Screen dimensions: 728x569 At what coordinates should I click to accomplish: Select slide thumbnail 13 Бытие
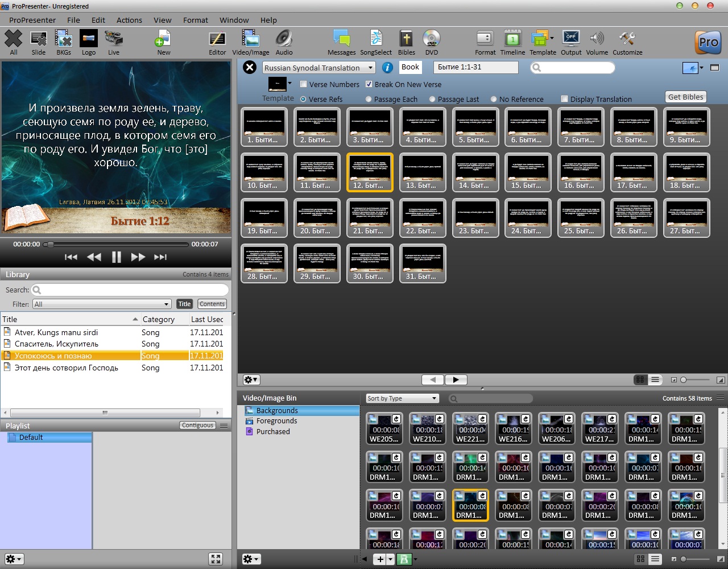pyautogui.click(x=423, y=172)
